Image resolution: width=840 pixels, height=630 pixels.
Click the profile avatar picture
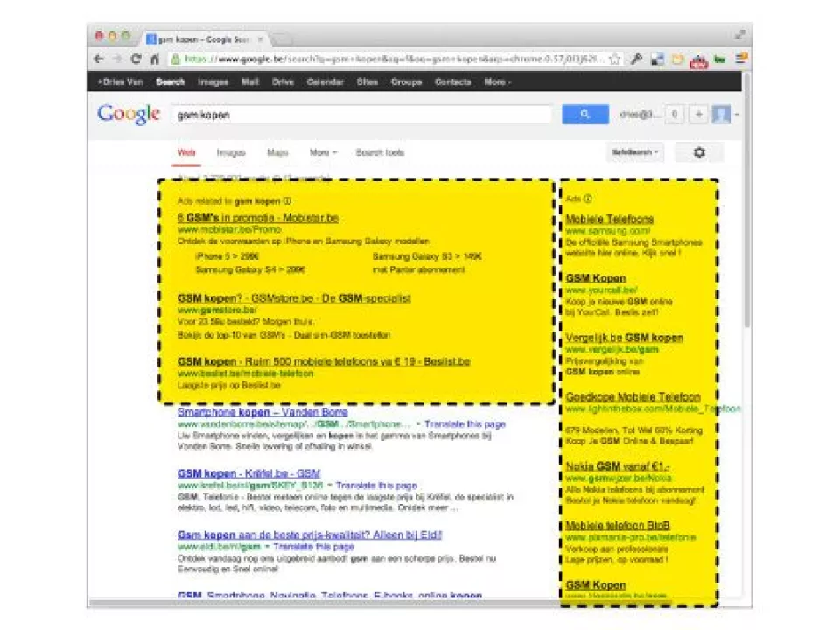[x=721, y=114]
